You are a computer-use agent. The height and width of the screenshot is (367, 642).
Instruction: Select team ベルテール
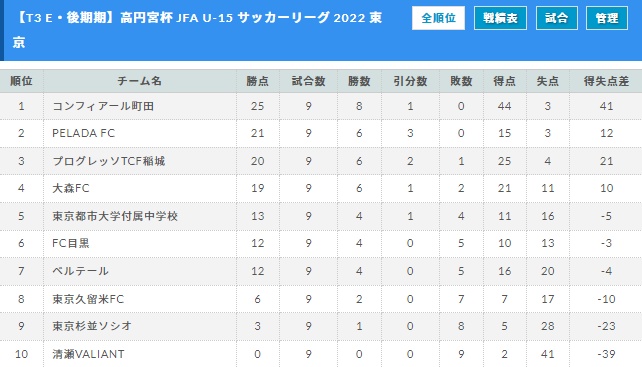(80, 271)
